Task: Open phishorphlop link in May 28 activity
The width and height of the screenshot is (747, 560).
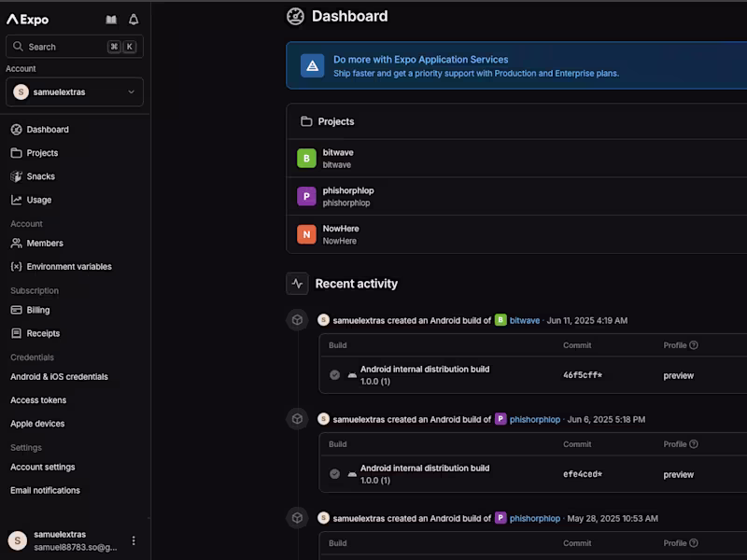Action: pyautogui.click(x=534, y=519)
